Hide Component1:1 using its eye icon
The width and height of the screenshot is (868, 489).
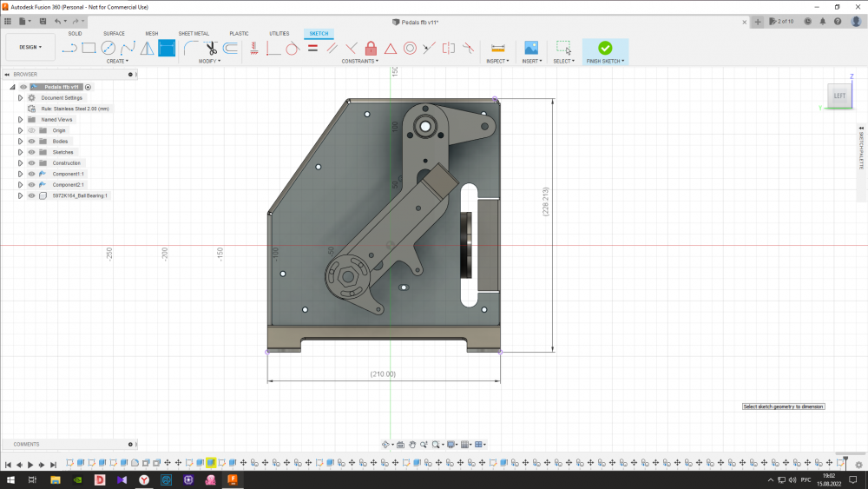click(x=31, y=174)
